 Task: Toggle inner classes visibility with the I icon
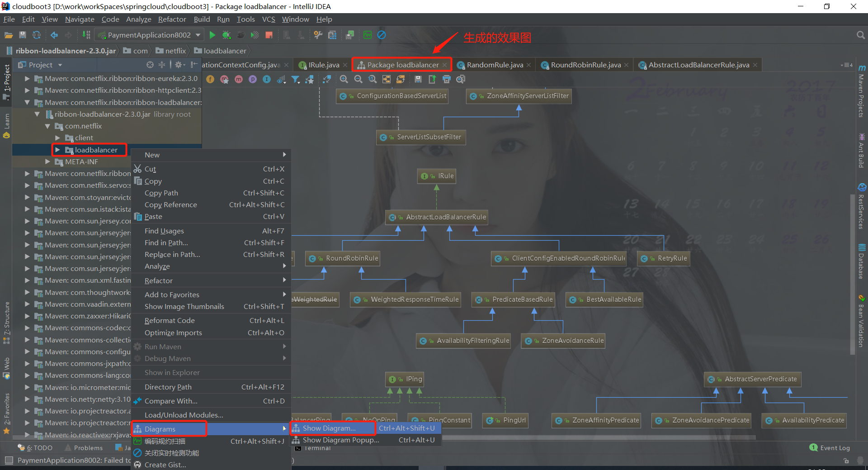click(x=267, y=79)
